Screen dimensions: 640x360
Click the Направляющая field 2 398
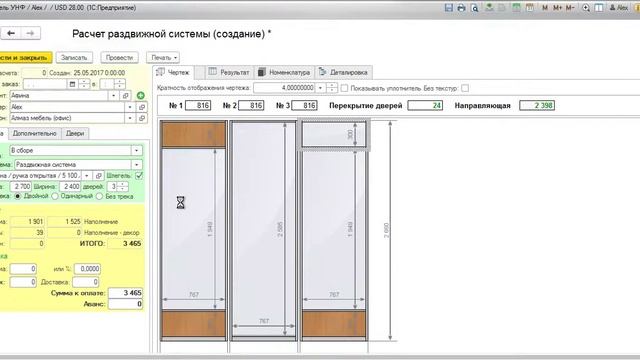pos(537,106)
